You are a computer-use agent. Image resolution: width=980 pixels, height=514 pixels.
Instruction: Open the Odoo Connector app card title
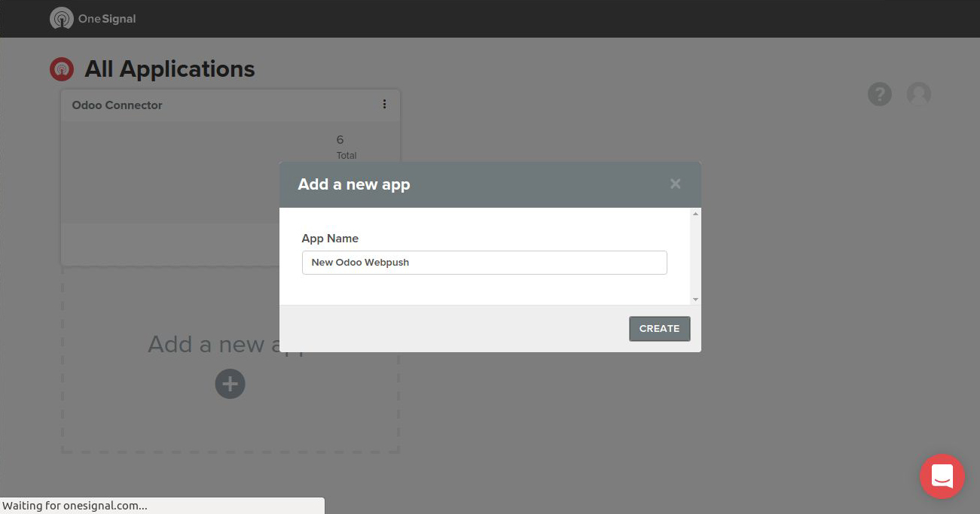click(x=118, y=105)
